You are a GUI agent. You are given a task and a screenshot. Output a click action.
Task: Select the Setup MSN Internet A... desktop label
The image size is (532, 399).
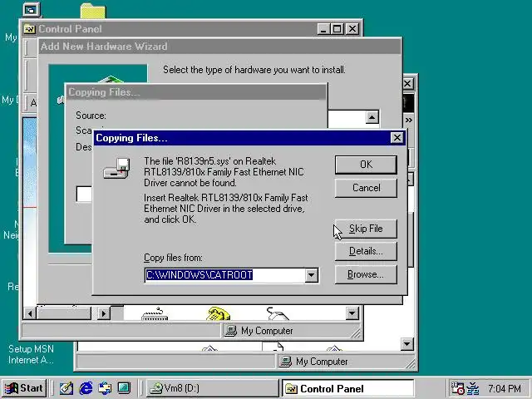pos(31,355)
